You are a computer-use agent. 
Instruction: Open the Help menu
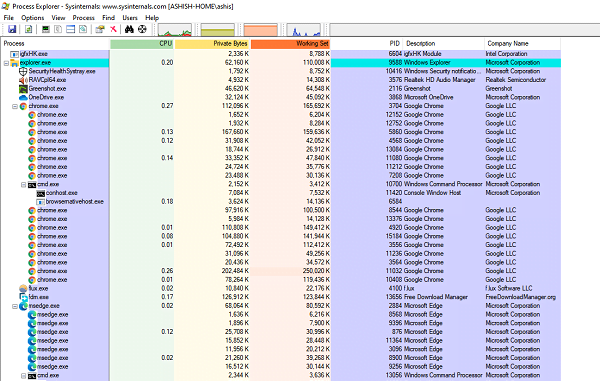(152, 18)
